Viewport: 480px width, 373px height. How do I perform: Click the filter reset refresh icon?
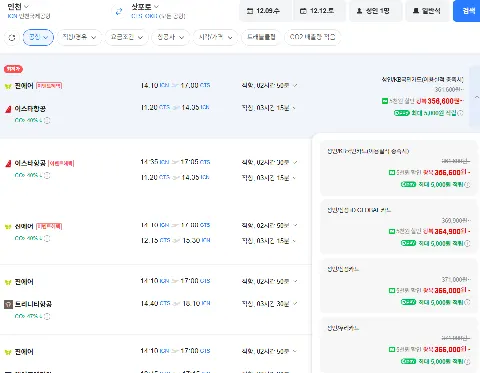[x=12, y=37]
